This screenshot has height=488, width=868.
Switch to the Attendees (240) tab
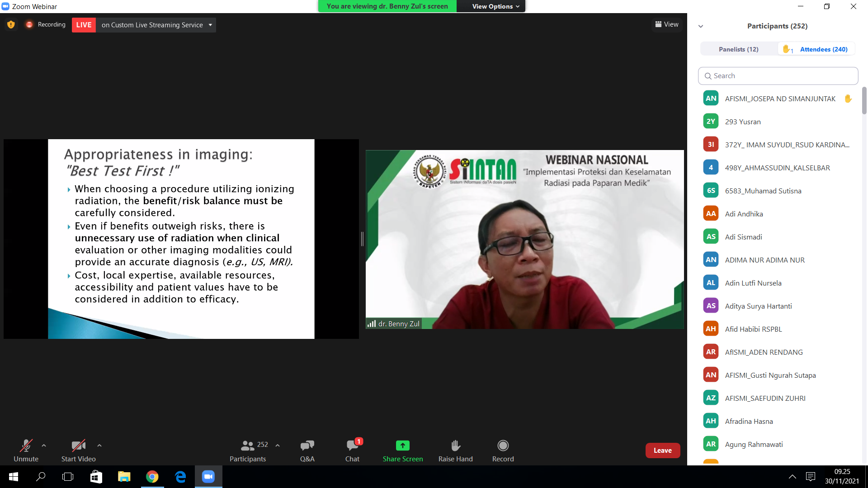(817, 49)
